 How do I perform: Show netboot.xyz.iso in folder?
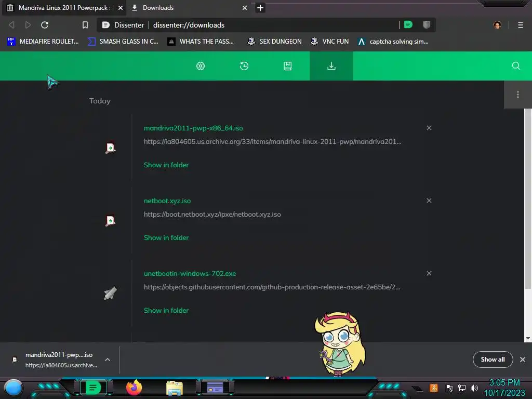pos(166,238)
